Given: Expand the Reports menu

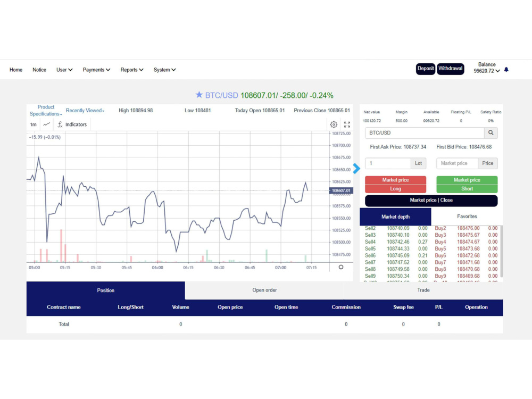Looking at the screenshot, I should (x=131, y=70).
